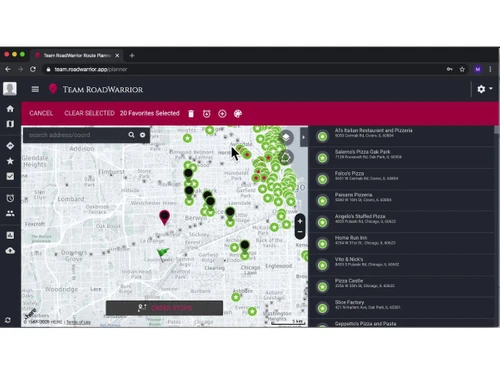Click the search magnifier icon
The height and width of the screenshot is (375, 500).
coord(131,135)
